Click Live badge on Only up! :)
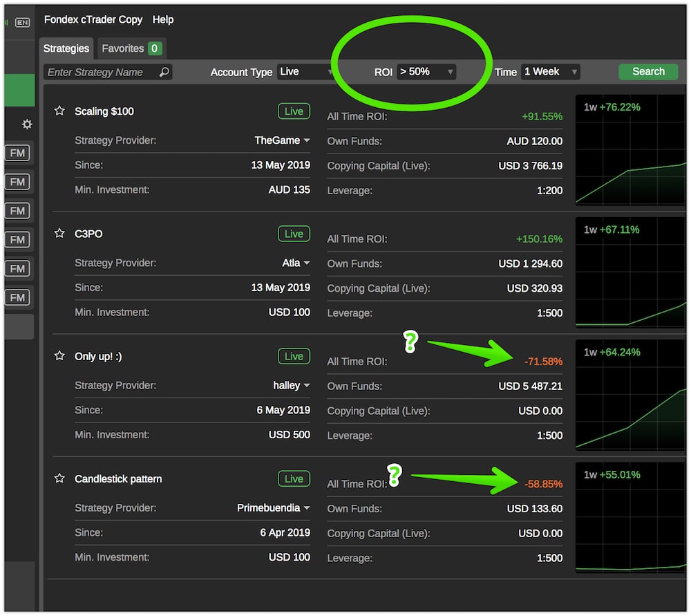The image size is (691, 616). tap(294, 356)
